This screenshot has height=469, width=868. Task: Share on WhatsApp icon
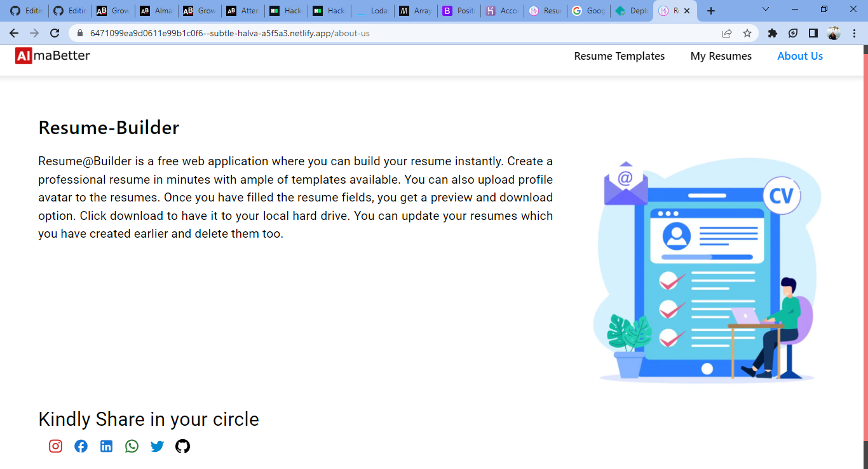pos(132,446)
